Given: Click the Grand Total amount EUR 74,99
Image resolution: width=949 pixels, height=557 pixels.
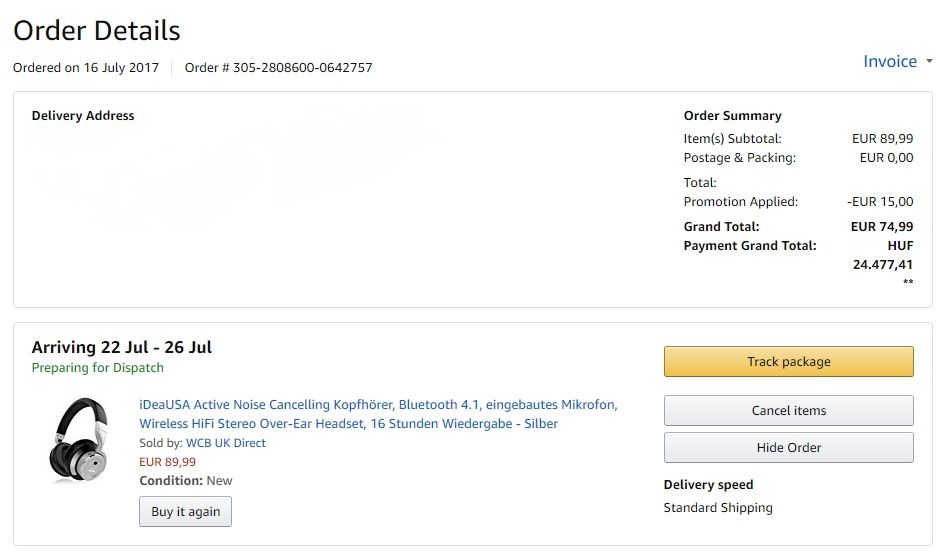Looking at the screenshot, I should pyautogui.click(x=881, y=227).
